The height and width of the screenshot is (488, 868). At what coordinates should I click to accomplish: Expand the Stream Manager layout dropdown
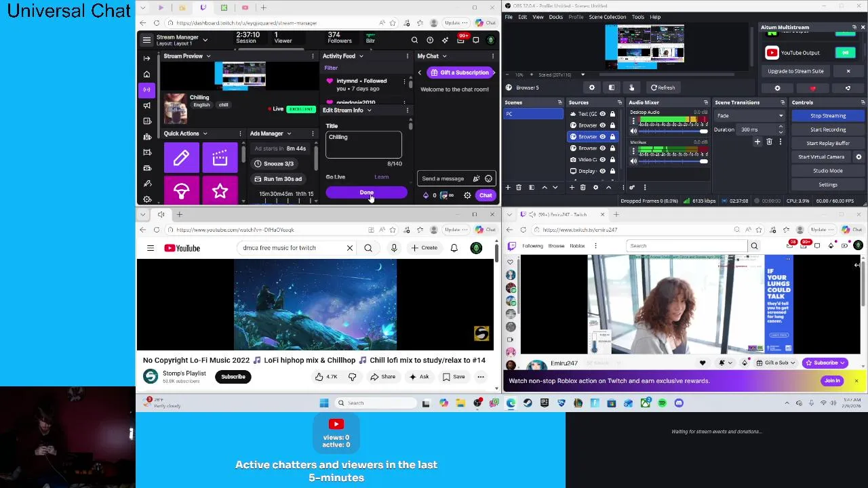205,40
